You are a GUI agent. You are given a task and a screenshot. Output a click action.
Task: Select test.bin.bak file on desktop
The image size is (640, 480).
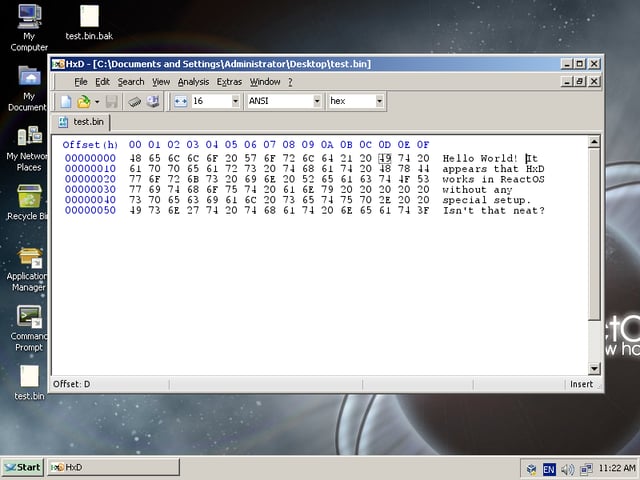tap(89, 22)
